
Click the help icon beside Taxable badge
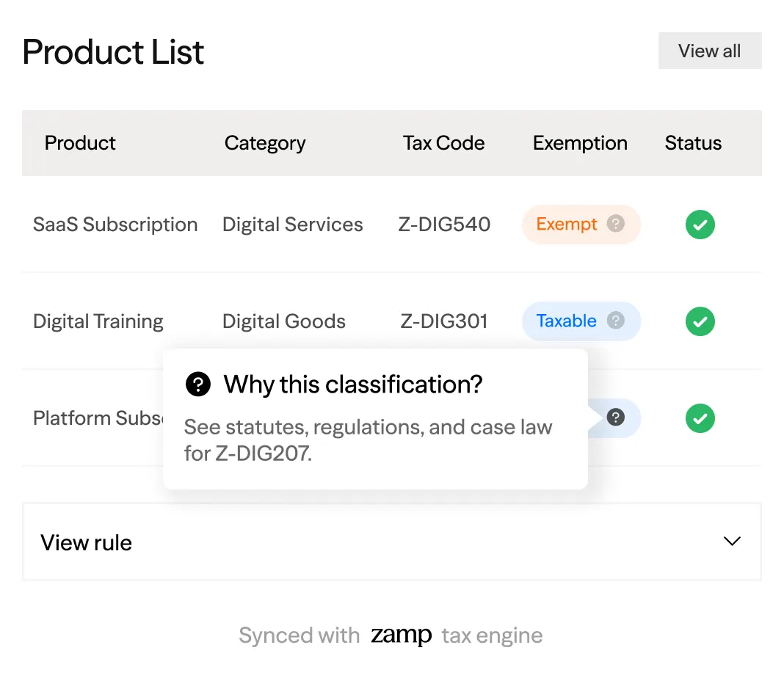(x=616, y=321)
